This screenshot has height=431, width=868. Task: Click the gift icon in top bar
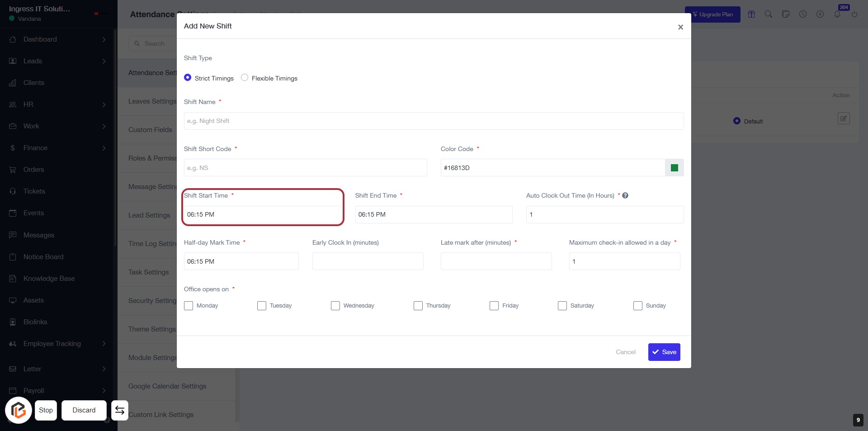click(x=751, y=14)
